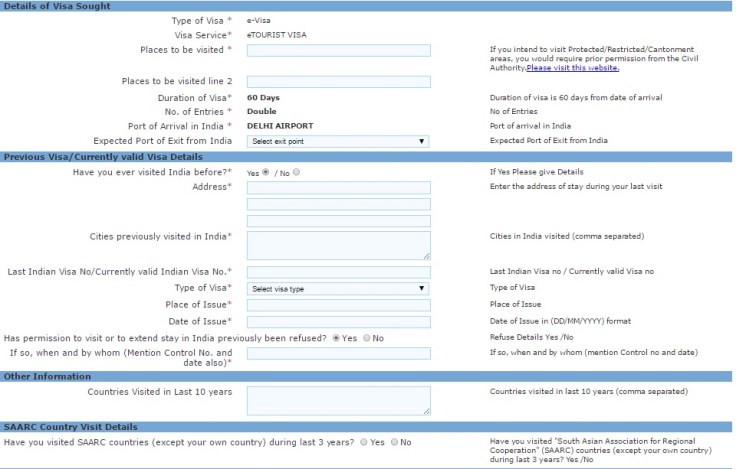Select No for having visited India before
736x469 pixels.
coord(296,172)
